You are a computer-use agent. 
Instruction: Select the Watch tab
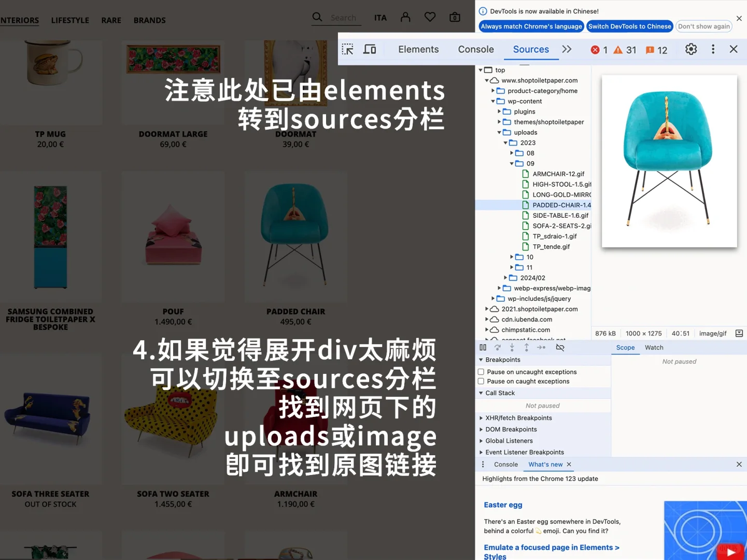coord(654,347)
